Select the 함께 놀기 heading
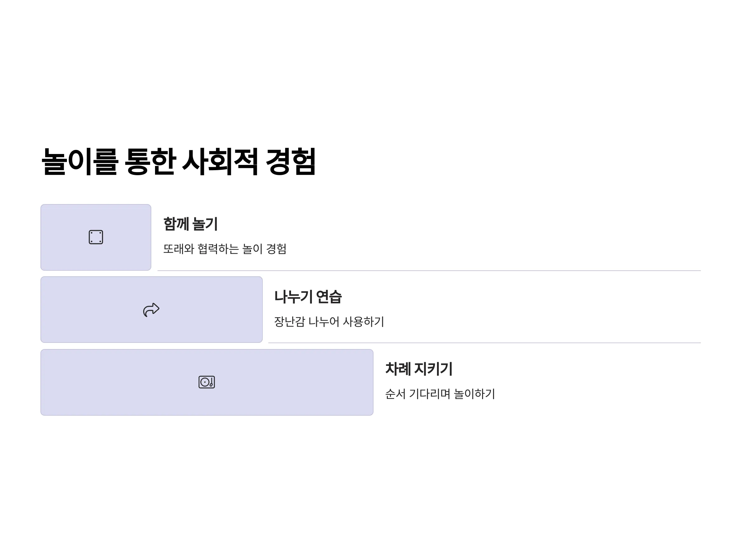Viewport: 747px width, 560px height. [x=190, y=224]
